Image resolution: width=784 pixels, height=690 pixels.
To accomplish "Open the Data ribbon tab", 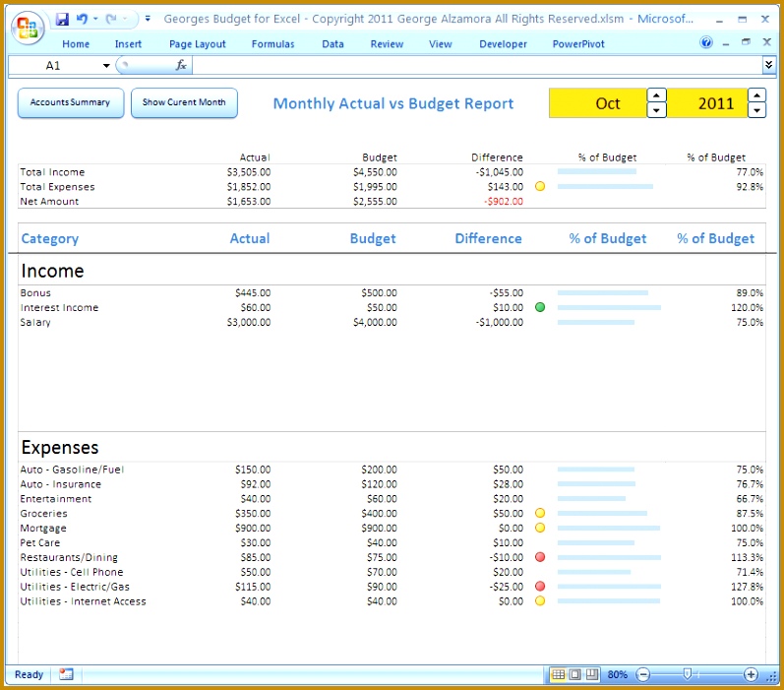I will click(x=332, y=44).
